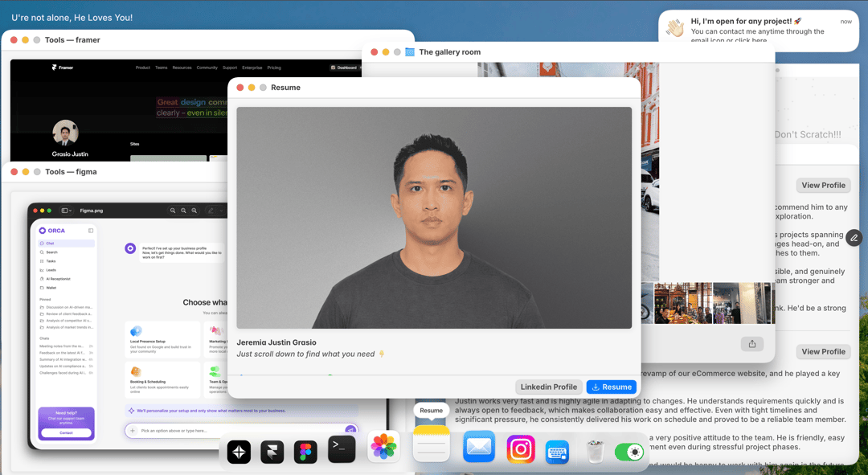Open the sidebar view dropdown in Figma.png toolbar
The width and height of the screenshot is (868, 475).
(x=67, y=211)
